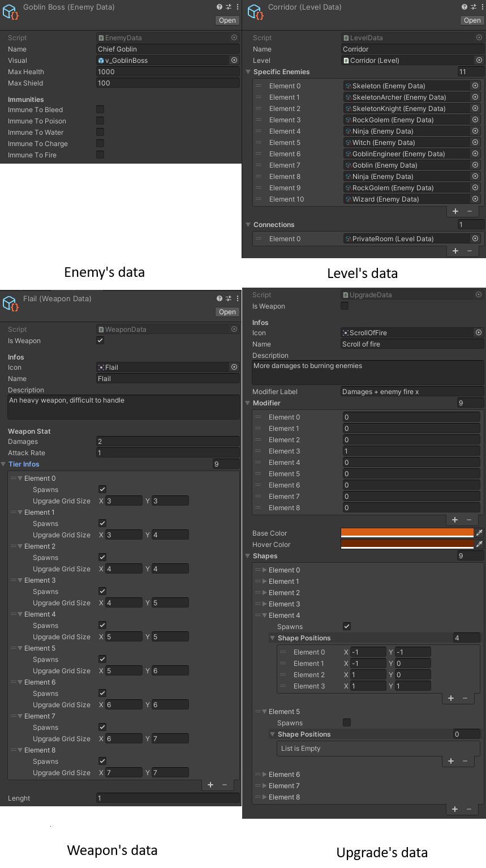Screen dimensions: 486x868
Task: Click Open button for Flail asset
Action: (227, 312)
